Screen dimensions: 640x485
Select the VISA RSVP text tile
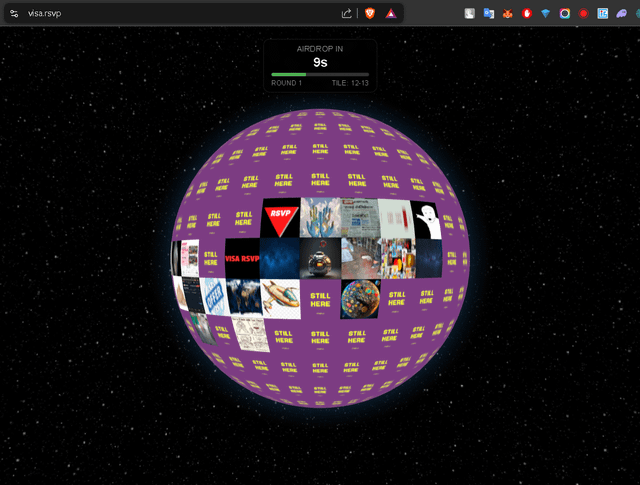pos(242,258)
